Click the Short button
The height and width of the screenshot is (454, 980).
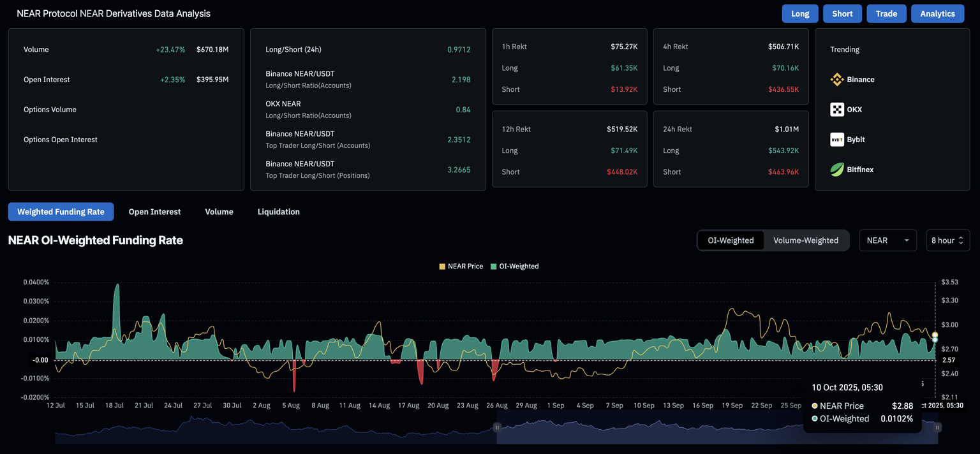click(842, 13)
